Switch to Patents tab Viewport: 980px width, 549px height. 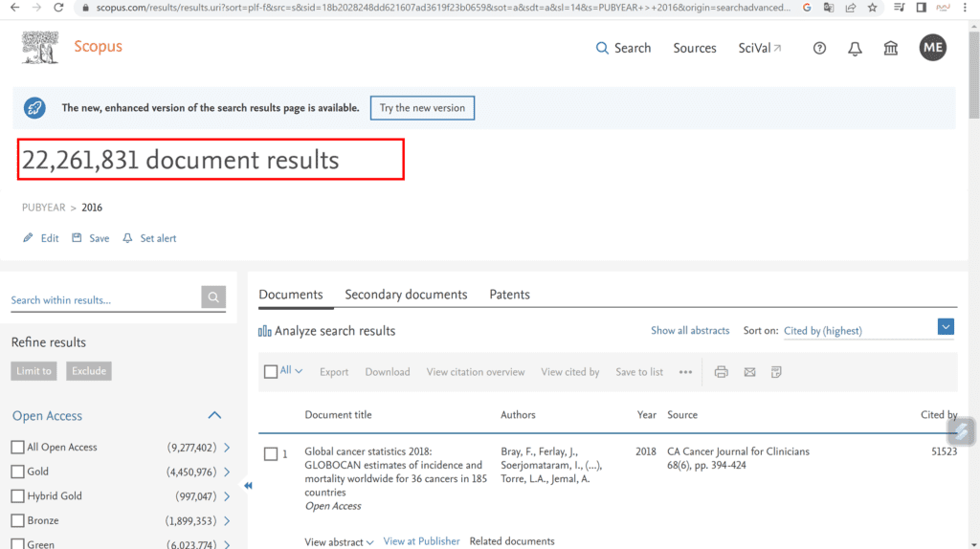click(509, 295)
